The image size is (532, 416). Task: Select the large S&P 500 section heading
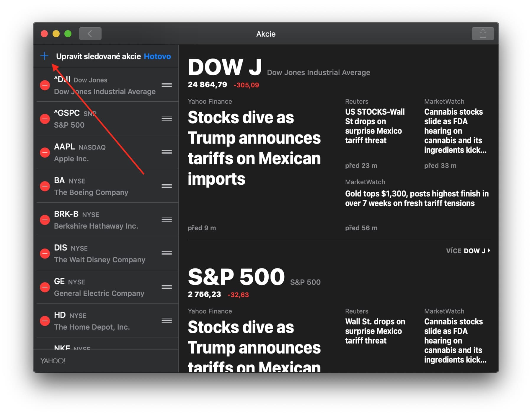coord(236,277)
